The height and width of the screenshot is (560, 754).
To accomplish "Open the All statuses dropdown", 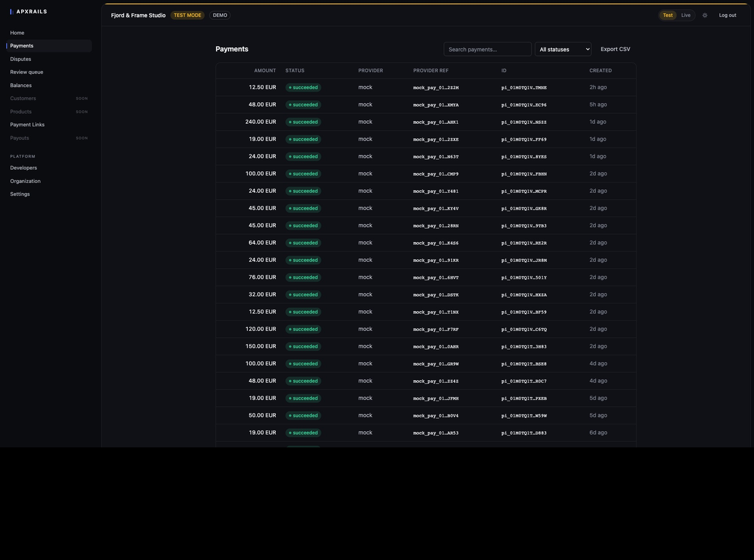I will 563,49.
